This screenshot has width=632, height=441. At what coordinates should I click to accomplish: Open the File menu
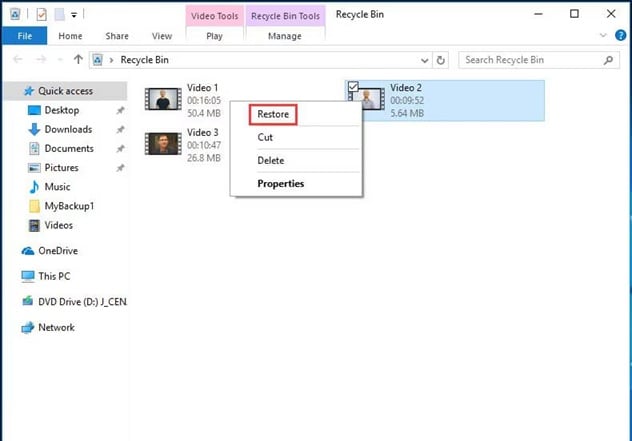tap(25, 36)
